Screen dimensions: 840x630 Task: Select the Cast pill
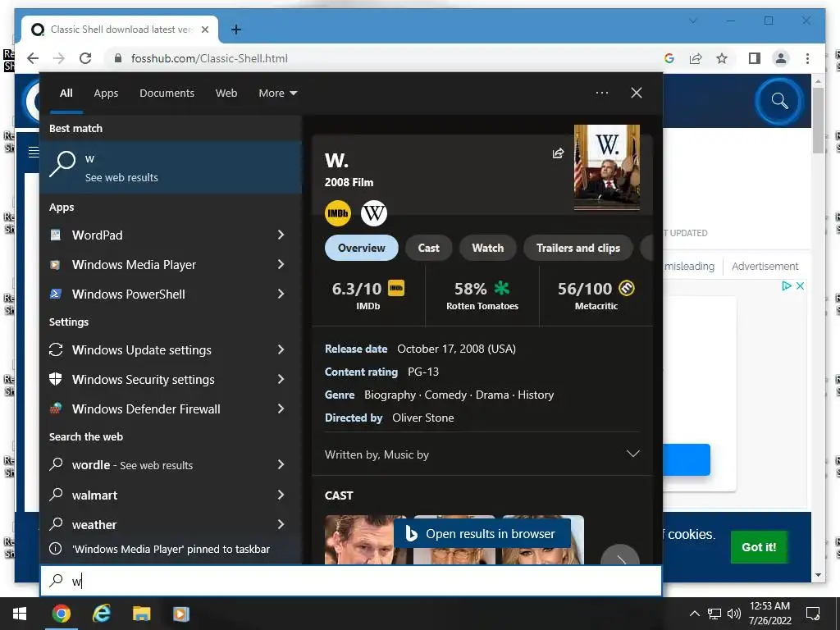tap(428, 248)
